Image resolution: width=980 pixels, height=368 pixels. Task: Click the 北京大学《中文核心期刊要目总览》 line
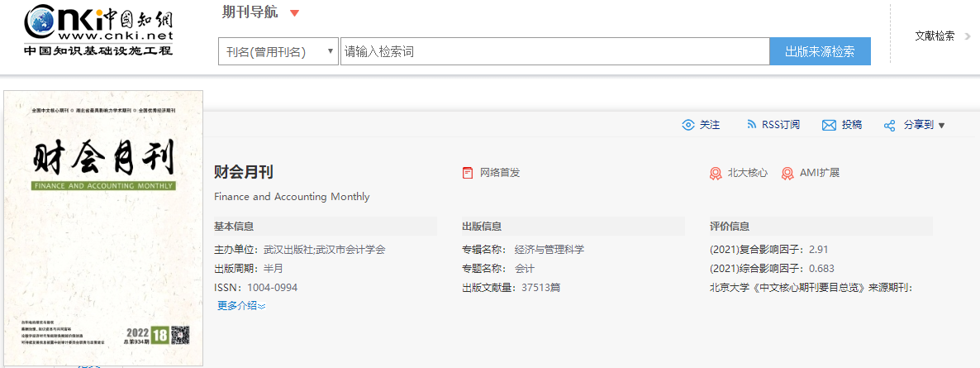pyautogui.click(x=811, y=288)
